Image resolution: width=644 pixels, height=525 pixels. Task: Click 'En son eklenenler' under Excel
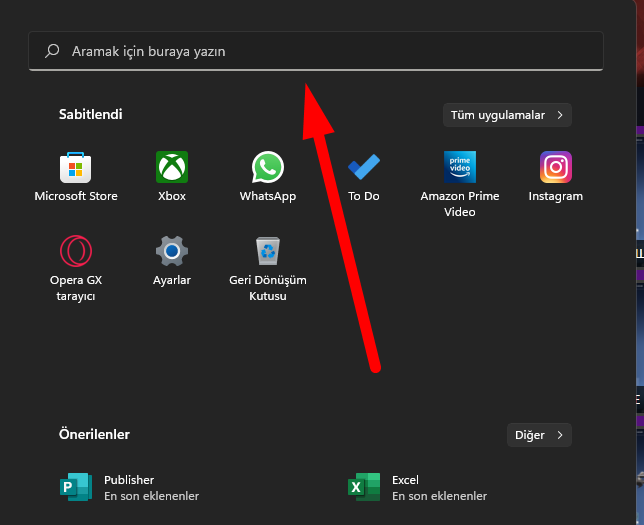439,496
